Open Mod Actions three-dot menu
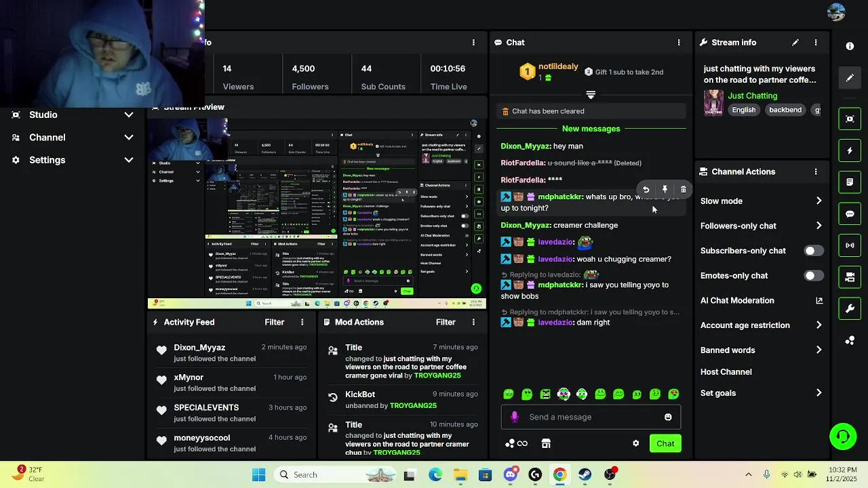868x488 pixels. tap(473, 323)
